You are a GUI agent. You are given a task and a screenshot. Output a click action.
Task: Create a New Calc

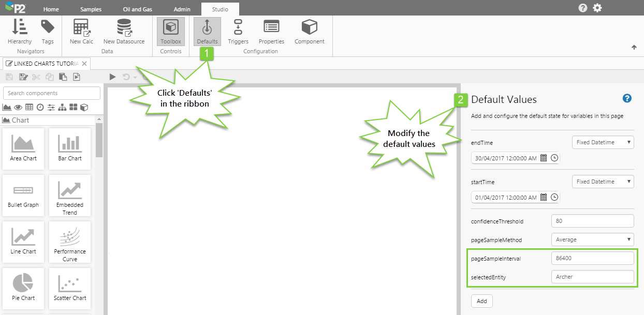tap(81, 31)
